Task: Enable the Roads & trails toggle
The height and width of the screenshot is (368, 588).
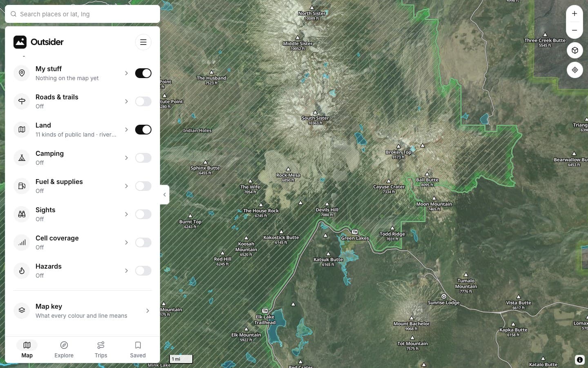Action: [x=143, y=101]
